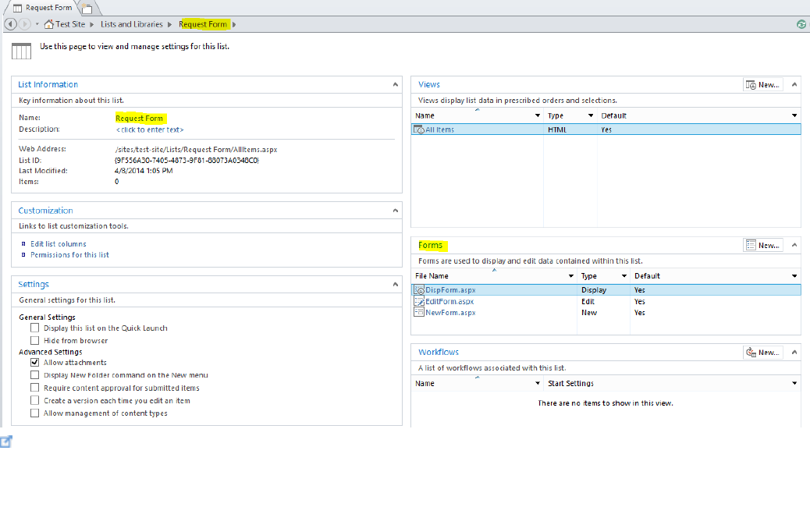The image size is (810, 532).
Task: Collapse the List Information panel
Action: [x=395, y=85]
